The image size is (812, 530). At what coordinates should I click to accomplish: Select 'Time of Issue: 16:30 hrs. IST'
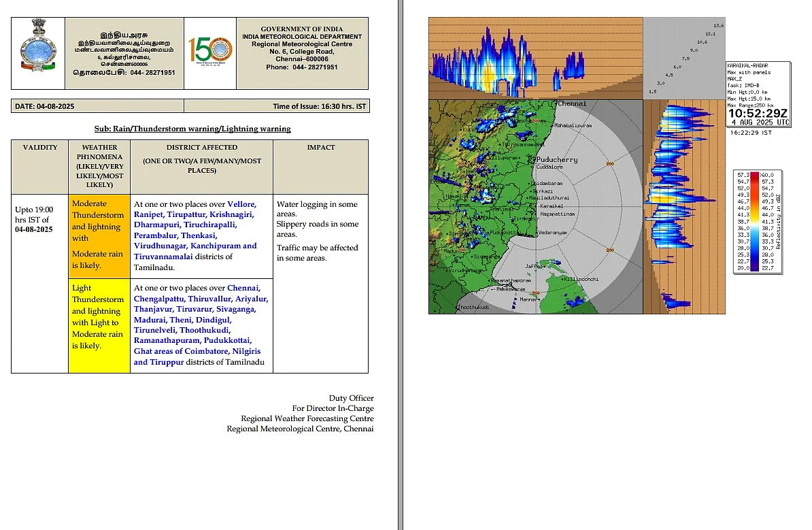click(320, 106)
